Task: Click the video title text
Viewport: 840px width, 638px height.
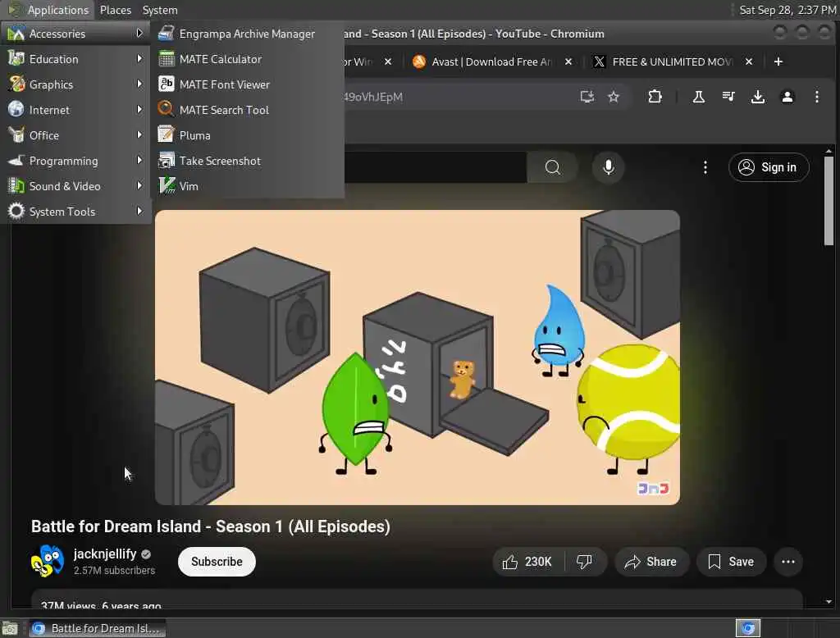Action: click(x=211, y=526)
